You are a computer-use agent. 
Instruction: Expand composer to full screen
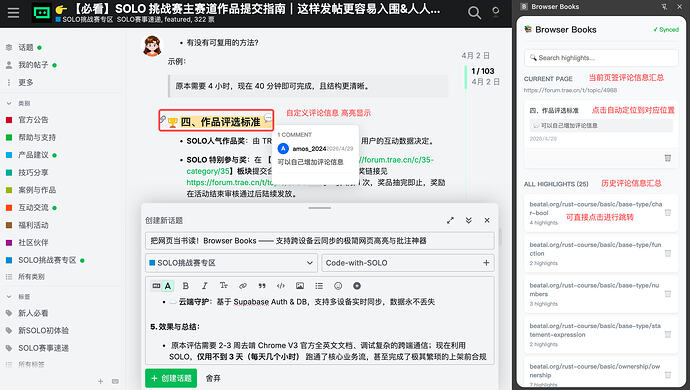[x=450, y=220]
